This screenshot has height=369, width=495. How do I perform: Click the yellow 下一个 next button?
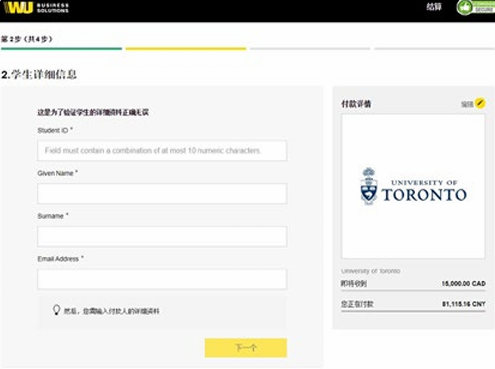point(246,348)
